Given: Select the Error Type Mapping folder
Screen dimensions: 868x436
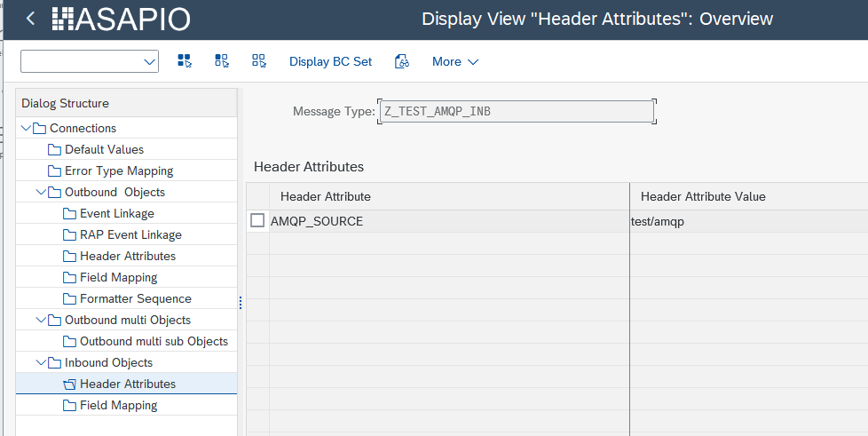Looking at the screenshot, I should (119, 170).
